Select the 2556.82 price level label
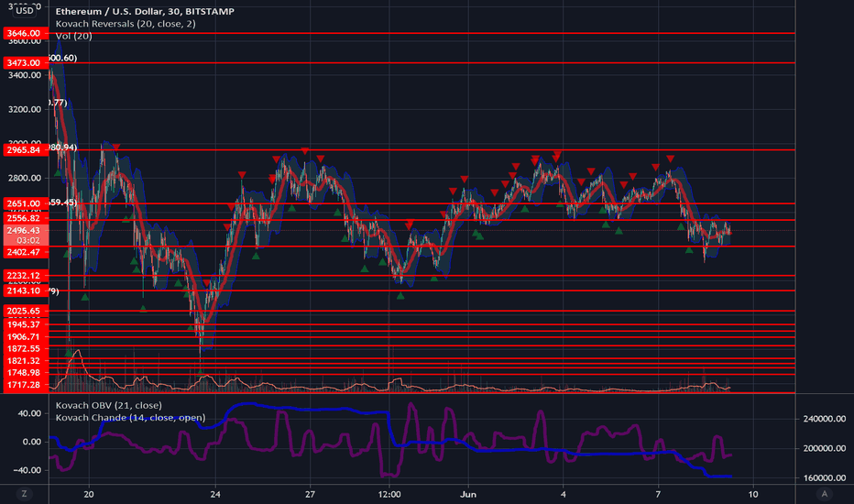 (x=26, y=218)
